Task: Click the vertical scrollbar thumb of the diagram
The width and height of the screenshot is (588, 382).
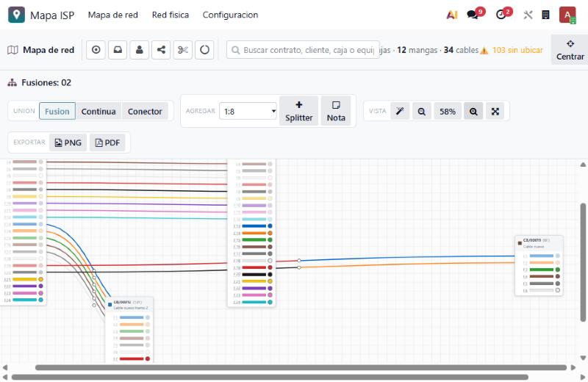Action: click(x=583, y=262)
